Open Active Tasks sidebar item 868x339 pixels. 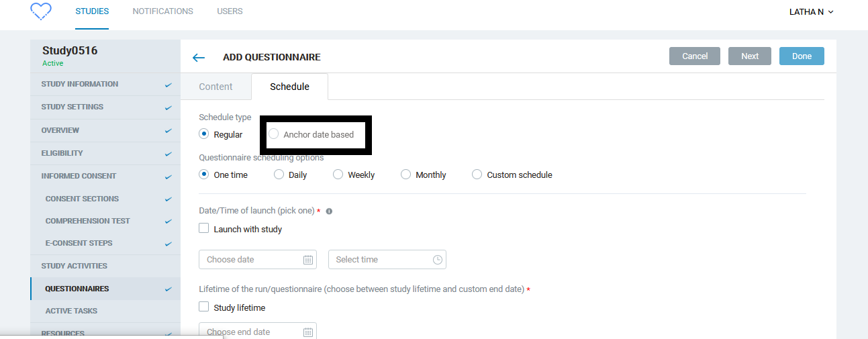pos(105,311)
